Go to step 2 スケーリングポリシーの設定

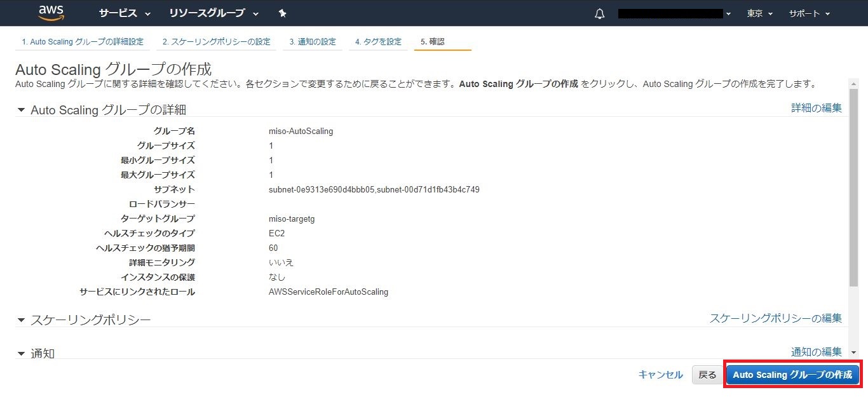216,42
